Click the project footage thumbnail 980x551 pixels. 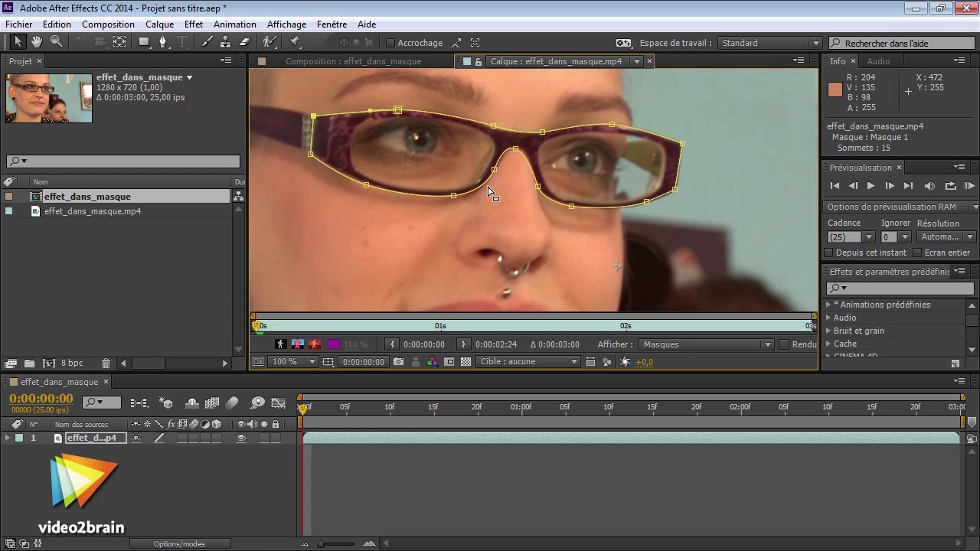48,98
